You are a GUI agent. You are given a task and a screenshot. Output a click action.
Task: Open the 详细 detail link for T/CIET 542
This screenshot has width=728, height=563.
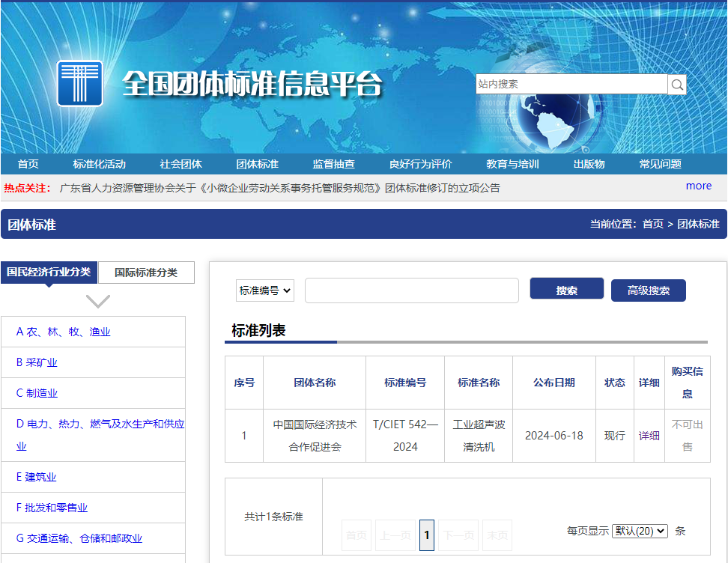coord(649,435)
